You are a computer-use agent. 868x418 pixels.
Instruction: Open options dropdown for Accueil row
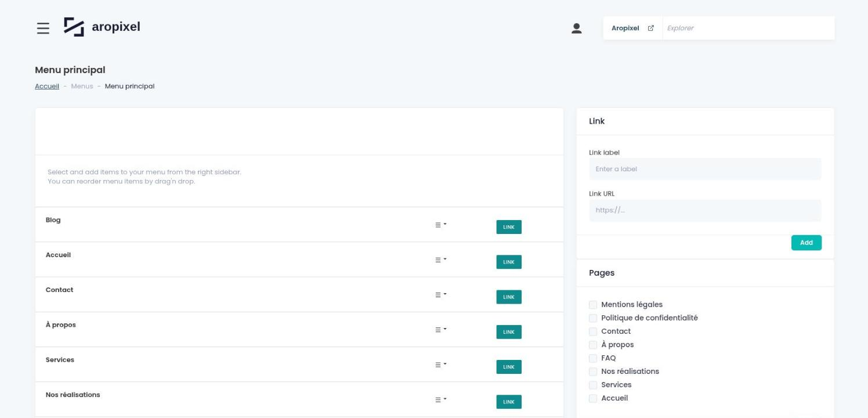(x=441, y=260)
